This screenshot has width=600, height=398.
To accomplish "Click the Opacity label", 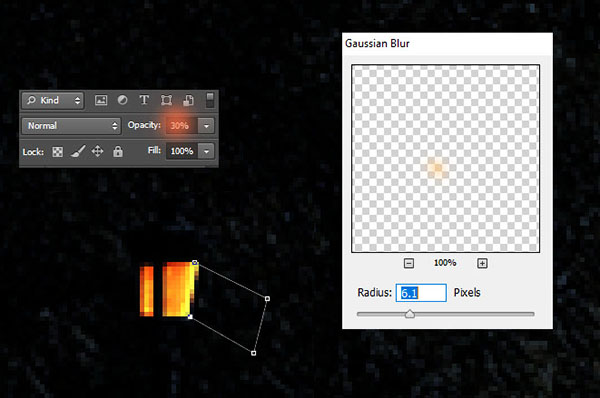I will pyautogui.click(x=144, y=125).
